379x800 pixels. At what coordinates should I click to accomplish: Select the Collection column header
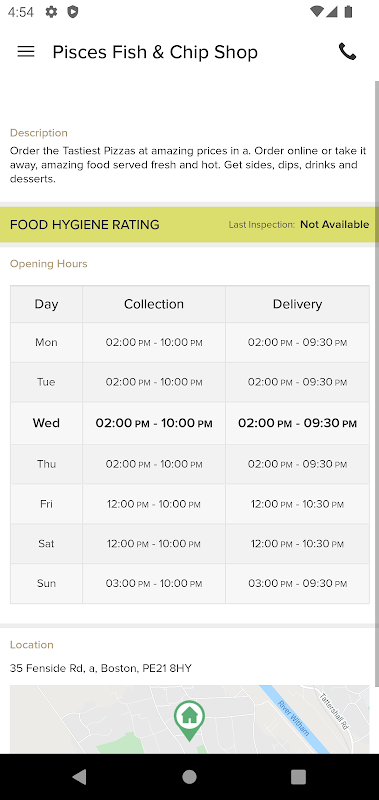point(154,304)
